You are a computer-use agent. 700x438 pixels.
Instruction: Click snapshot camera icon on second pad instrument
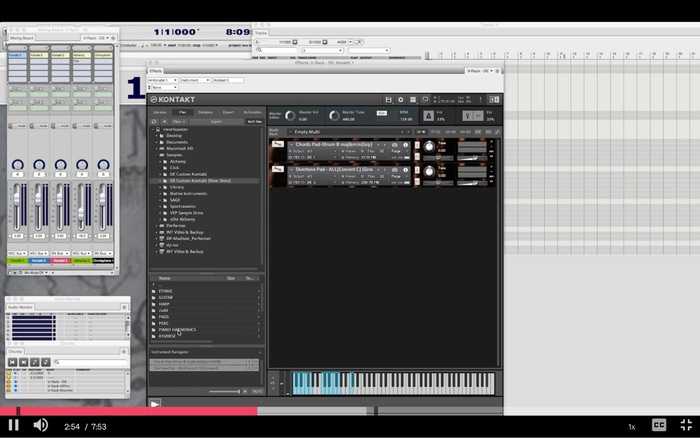pos(395,170)
